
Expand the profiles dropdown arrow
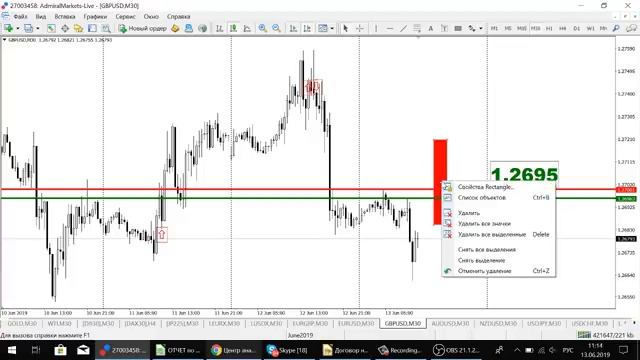tap(38, 29)
